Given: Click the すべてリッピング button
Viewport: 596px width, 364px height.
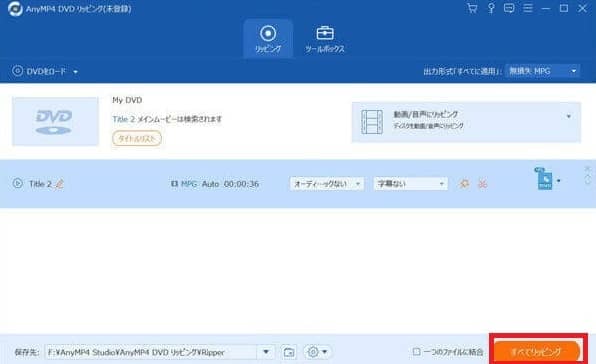Looking at the screenshot, I should point(537,351).
